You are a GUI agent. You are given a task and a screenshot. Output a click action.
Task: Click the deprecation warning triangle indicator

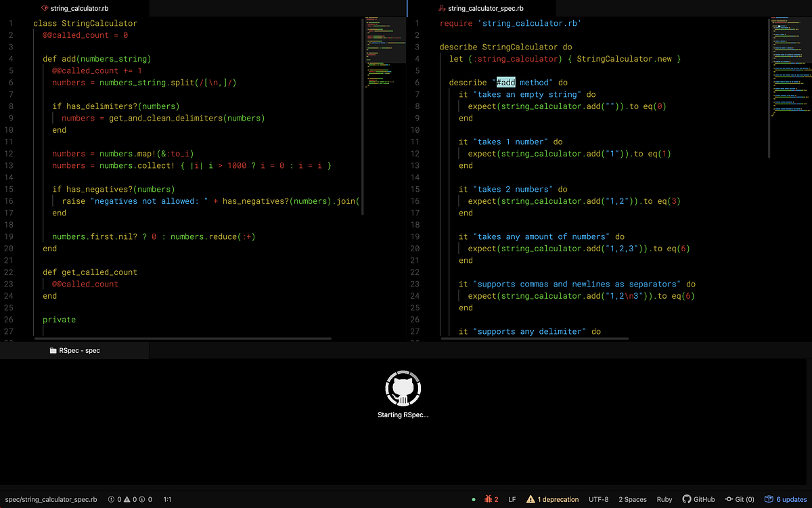coord(530,499)
